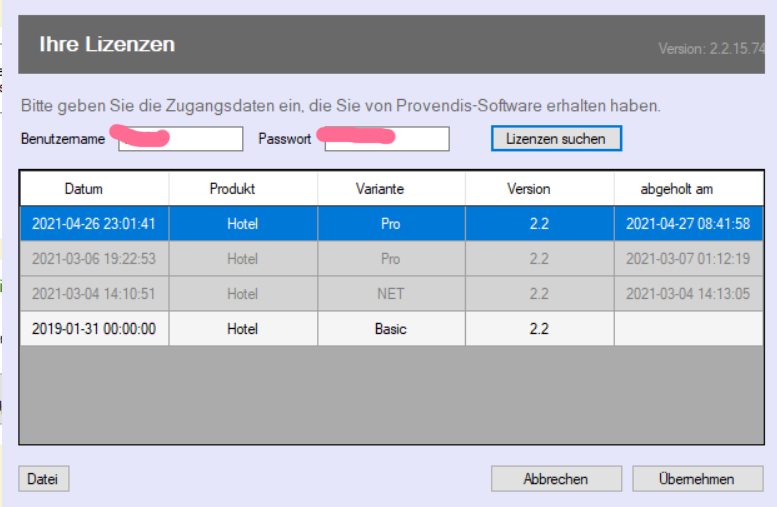Click the Datei button
777x507 pixels.
pos(43,479)
